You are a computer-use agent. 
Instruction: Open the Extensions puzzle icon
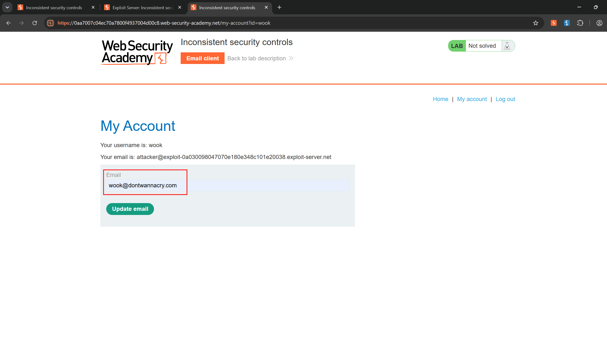coord(580,23)
